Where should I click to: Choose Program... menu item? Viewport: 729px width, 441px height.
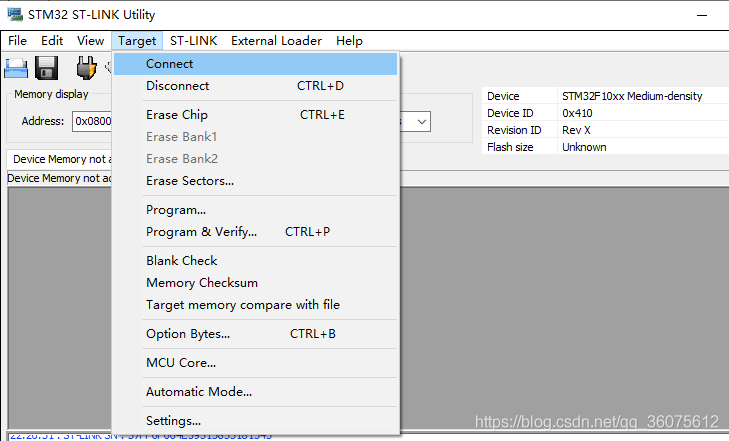coord(255,210)
